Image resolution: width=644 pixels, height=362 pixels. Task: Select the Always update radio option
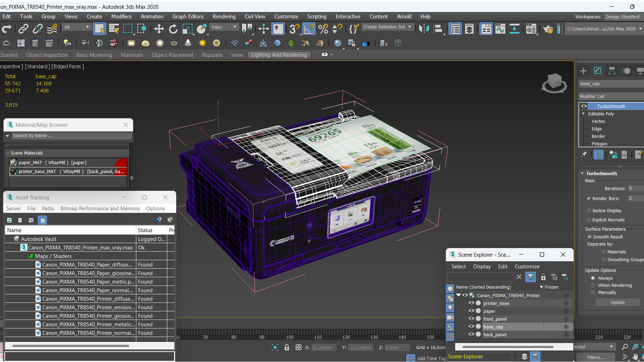593,278
